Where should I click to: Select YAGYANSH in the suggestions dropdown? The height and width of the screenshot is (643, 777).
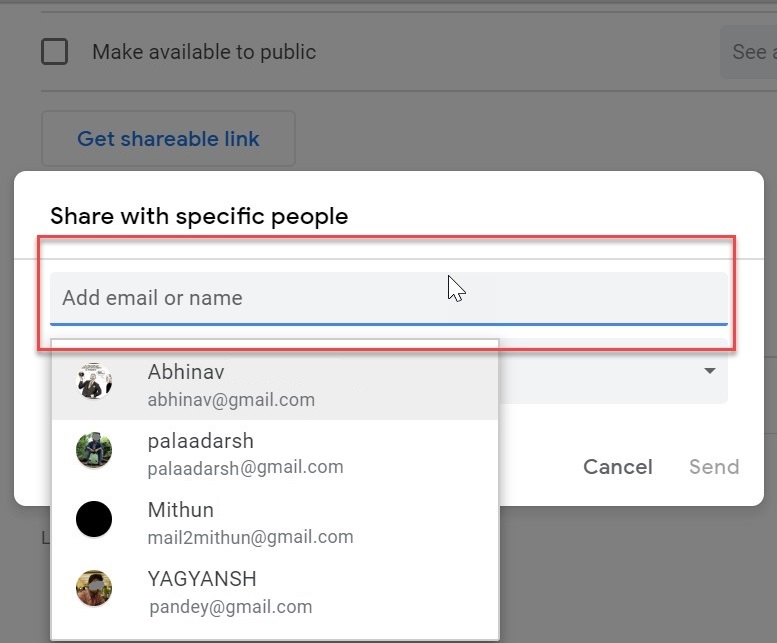coord(202,579)
